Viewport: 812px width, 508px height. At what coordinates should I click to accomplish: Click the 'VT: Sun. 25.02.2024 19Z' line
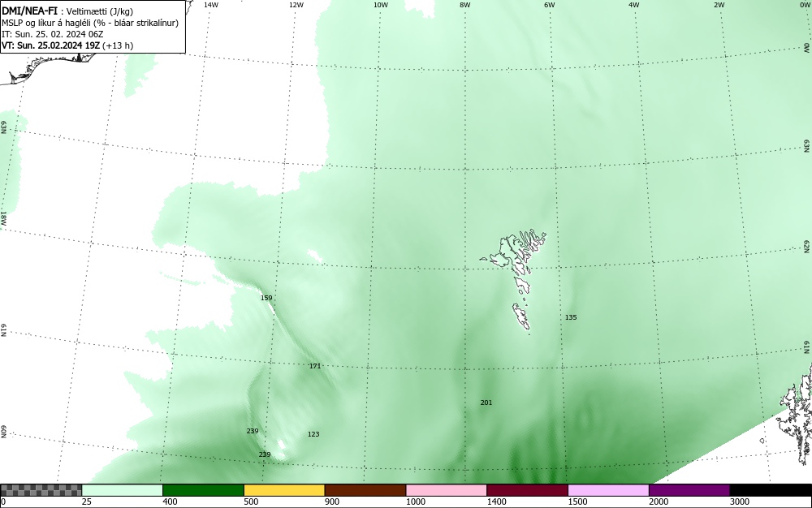click(67, 45)
